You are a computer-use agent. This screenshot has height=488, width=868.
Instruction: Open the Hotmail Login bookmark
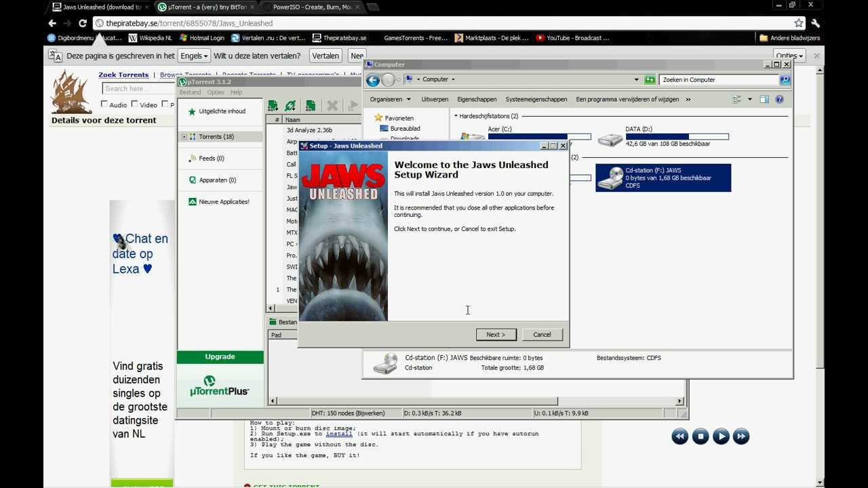point(201,38)
